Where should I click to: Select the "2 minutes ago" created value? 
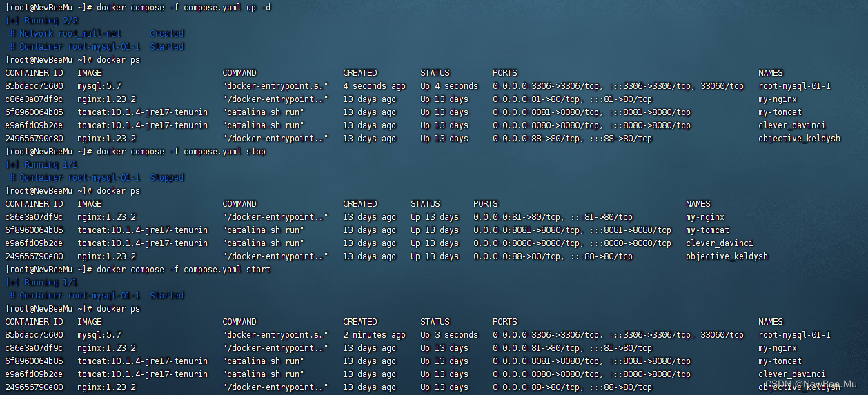(x=375, y=335)
